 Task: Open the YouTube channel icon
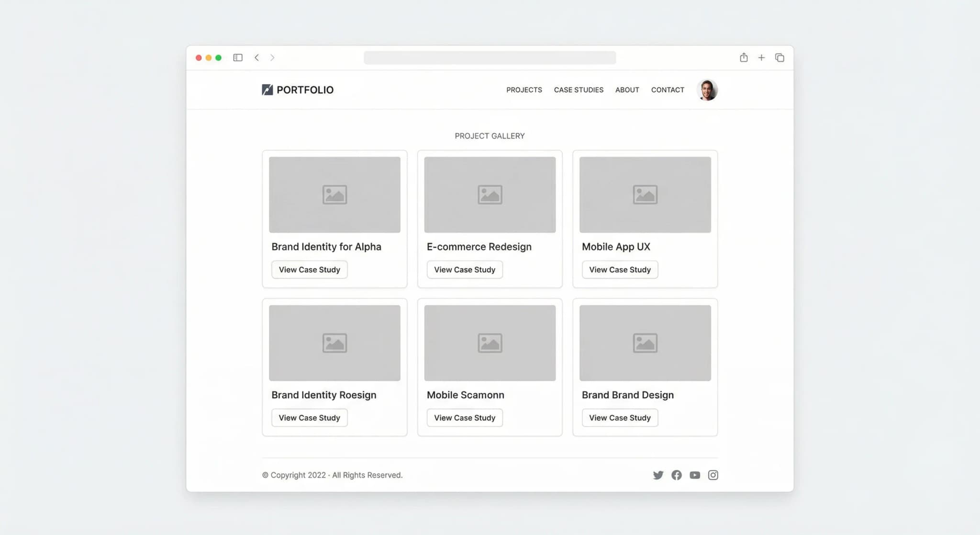click(694, 475)
